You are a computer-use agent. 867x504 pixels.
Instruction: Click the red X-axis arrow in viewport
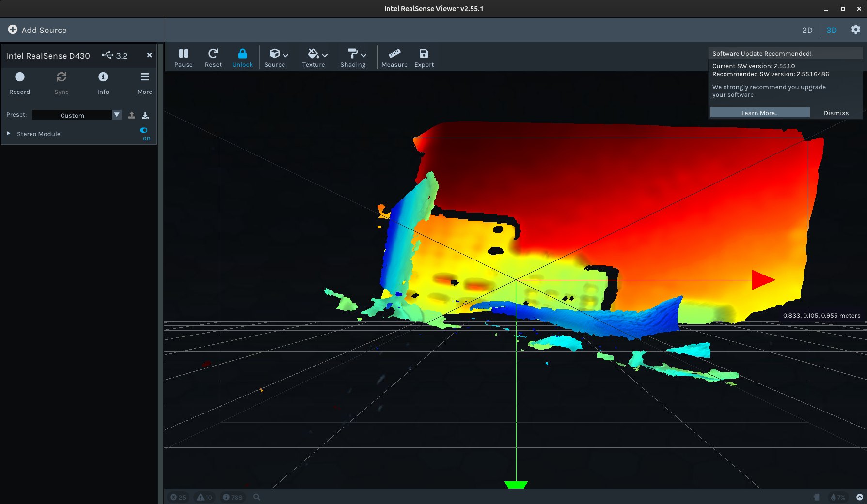coord(763,280)
